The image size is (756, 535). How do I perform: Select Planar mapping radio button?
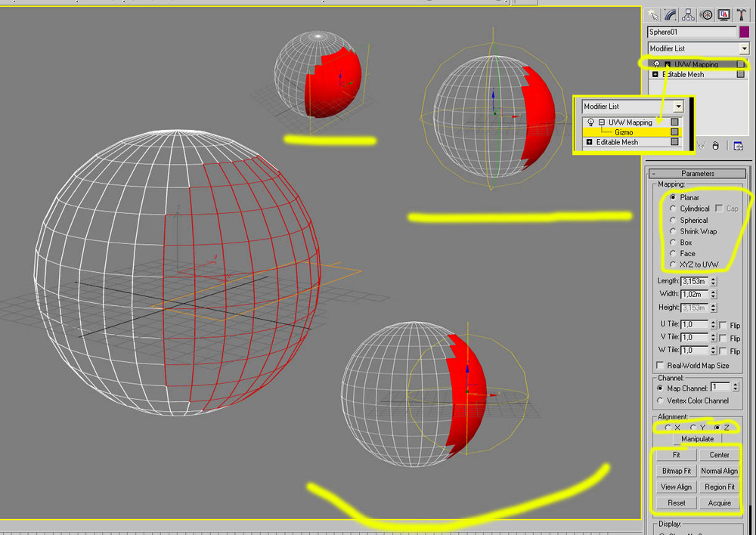pyautogui.click(x=673, y=197)
